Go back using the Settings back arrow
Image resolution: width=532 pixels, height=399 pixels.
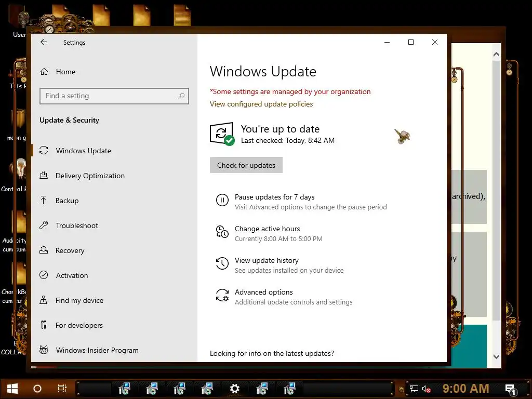coord(44,42)
